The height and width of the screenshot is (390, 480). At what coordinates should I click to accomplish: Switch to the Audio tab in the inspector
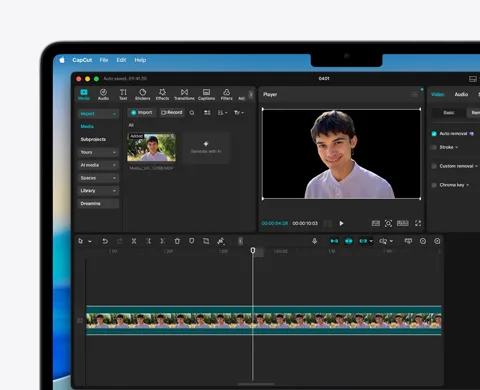pyautogui.click(x=461, y=94)
